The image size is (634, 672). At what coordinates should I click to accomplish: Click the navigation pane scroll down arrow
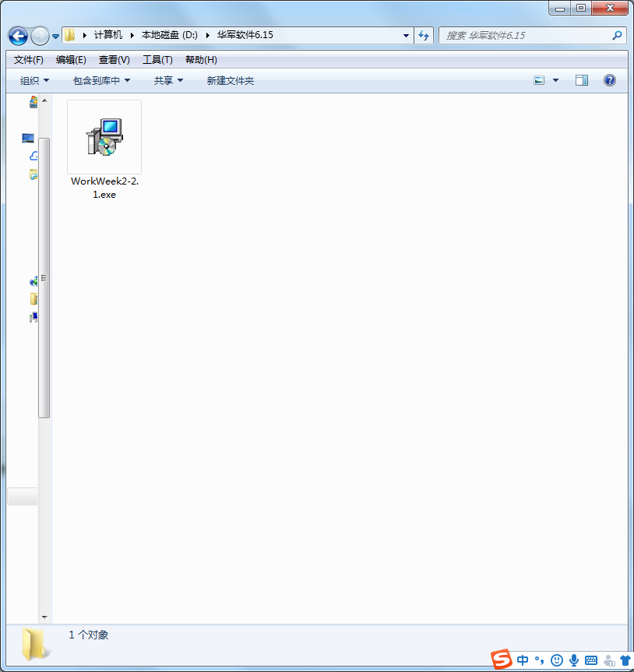[x=44, y=617]
